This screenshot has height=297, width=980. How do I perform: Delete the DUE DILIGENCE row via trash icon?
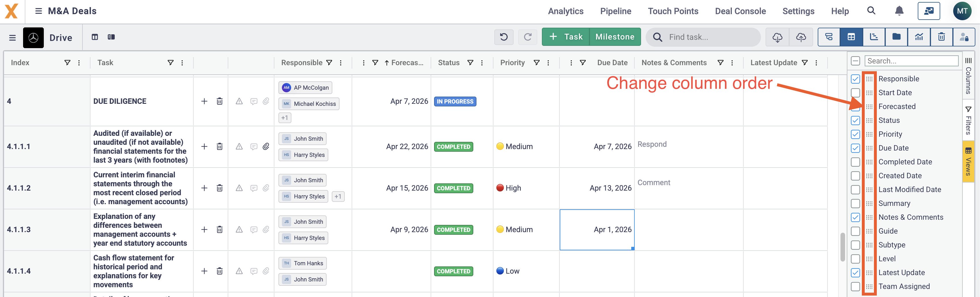pos(220,101)
